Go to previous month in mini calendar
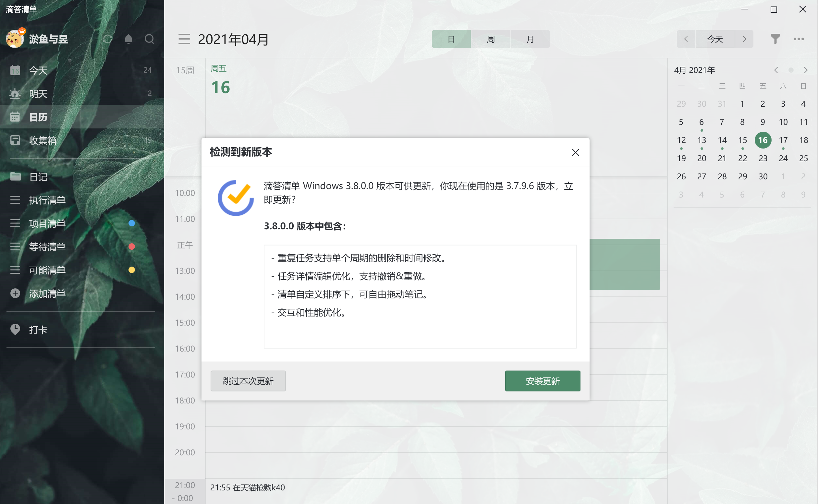 [776, 70]
